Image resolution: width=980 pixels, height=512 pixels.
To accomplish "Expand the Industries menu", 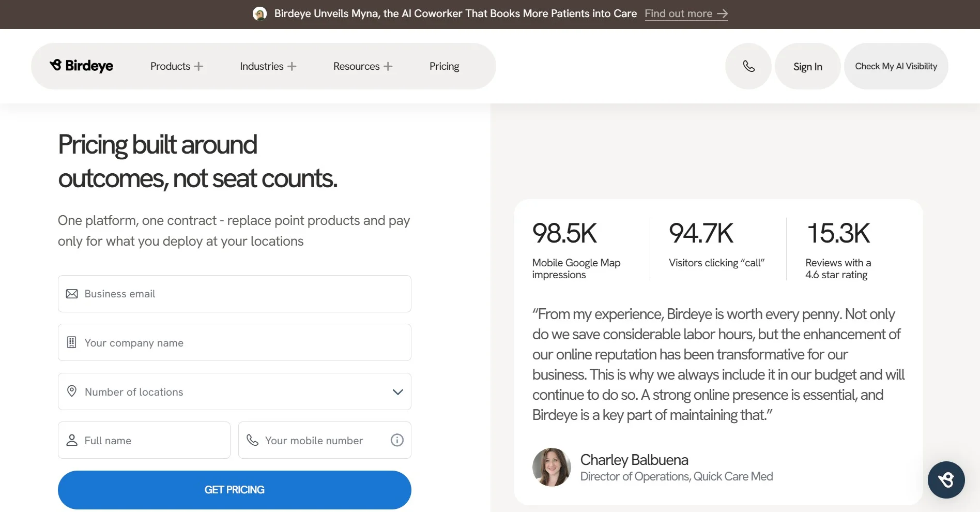I will [x=268, y=66].
